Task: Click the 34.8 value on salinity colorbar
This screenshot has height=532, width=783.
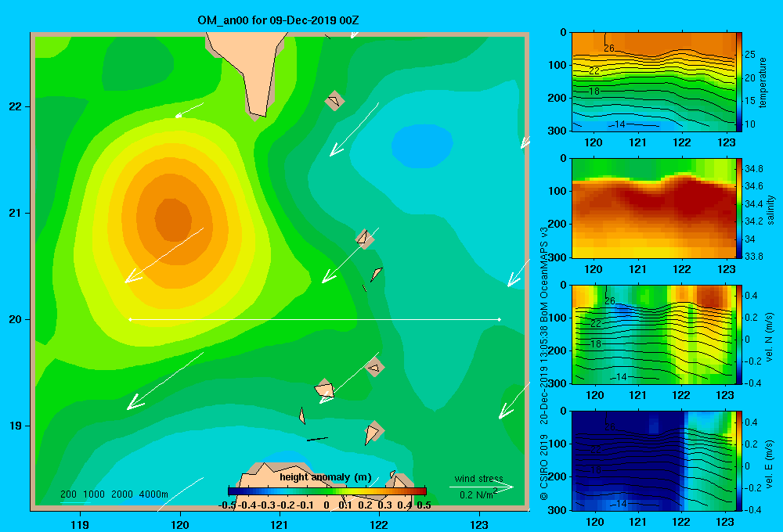Action: click(753, 169)
